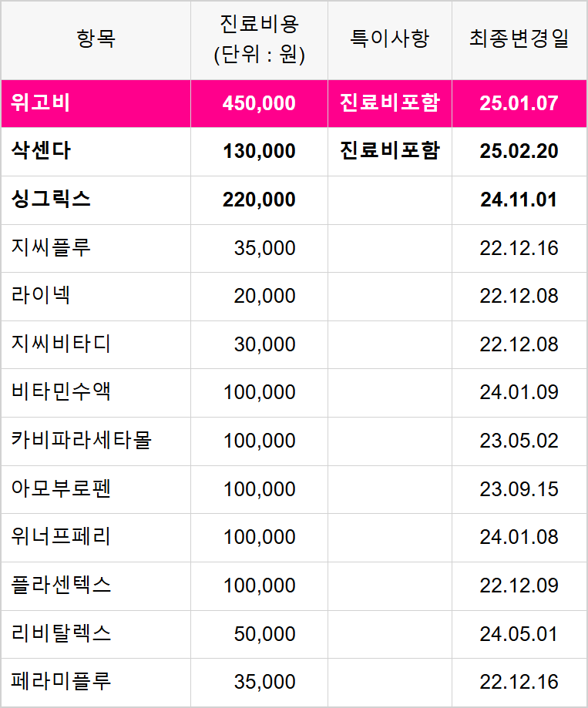Select the 위너프페리 row label
The height and width of the screenshot is (708, 588).
[x=61, y=536]
